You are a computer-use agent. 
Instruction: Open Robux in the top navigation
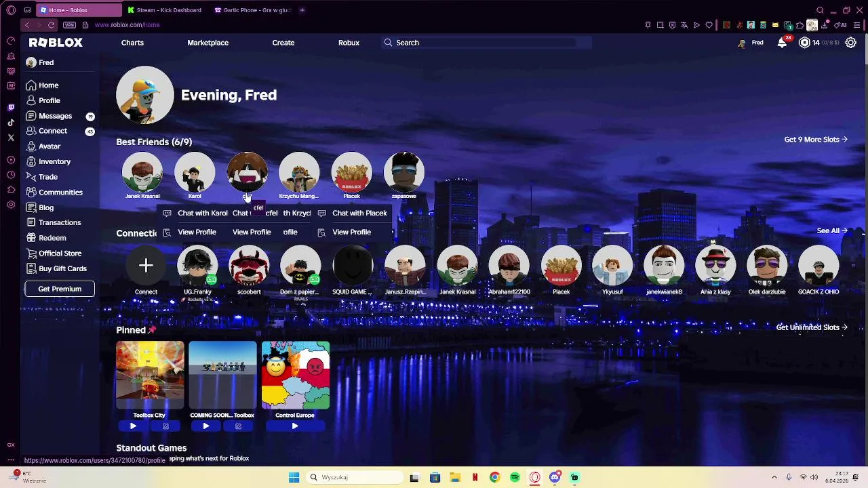coord(349,43)
